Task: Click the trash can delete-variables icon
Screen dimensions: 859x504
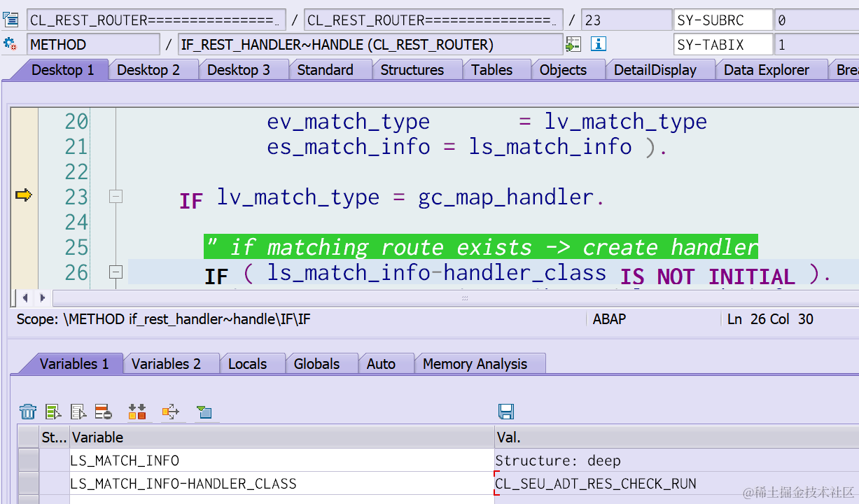Action: pyautogui.click(x=28, y=412)
